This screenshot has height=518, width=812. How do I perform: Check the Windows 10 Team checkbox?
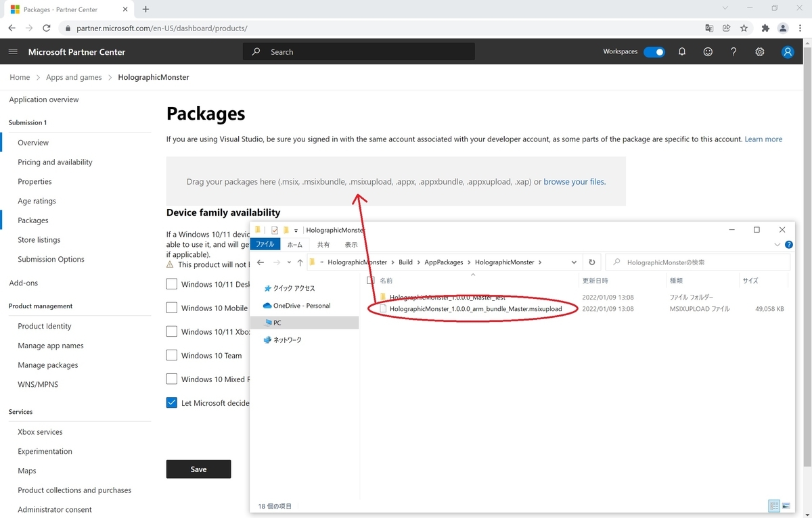(172, 356)
